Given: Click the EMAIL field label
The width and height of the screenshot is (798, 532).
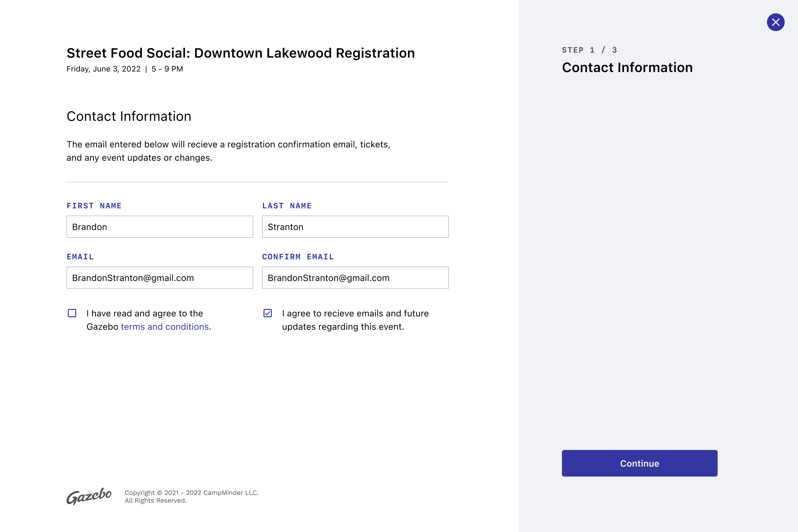Looking at the screenshot, I should [x=80, y=257].
